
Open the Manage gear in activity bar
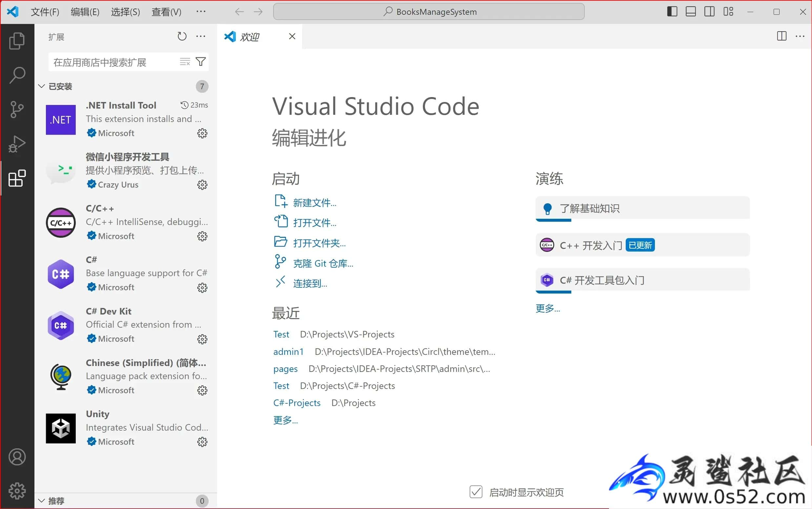click(x=17, y=491)
